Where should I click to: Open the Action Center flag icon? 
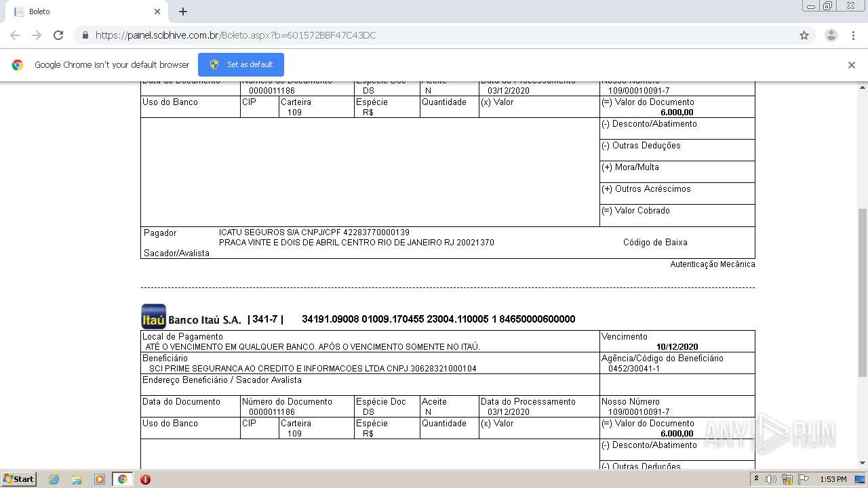(804, 479)
